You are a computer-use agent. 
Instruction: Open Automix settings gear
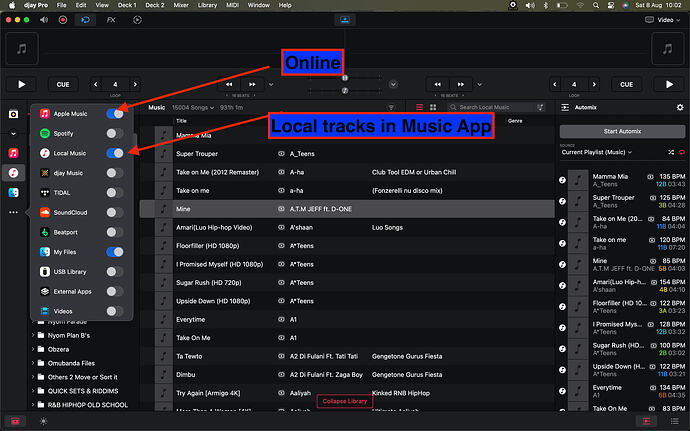tap(680, 107)
